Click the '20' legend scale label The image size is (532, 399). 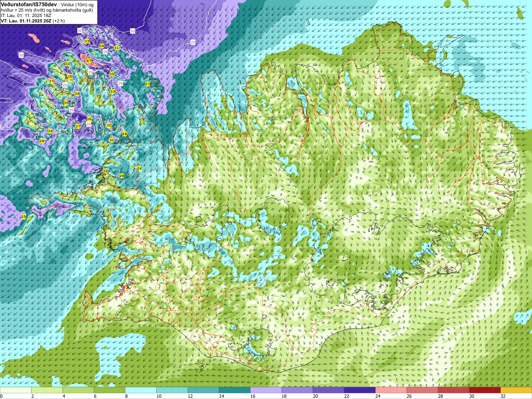(x=315, y=396)
